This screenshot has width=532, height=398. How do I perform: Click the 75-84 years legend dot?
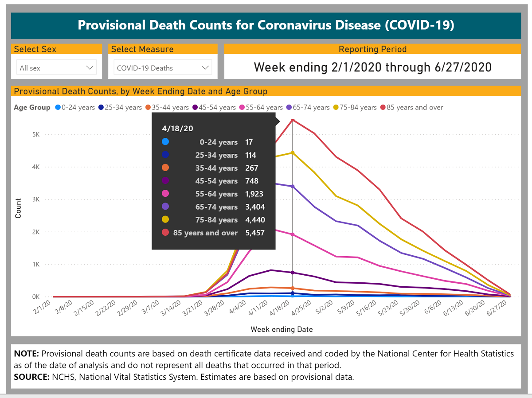click(x=336, y=107)
